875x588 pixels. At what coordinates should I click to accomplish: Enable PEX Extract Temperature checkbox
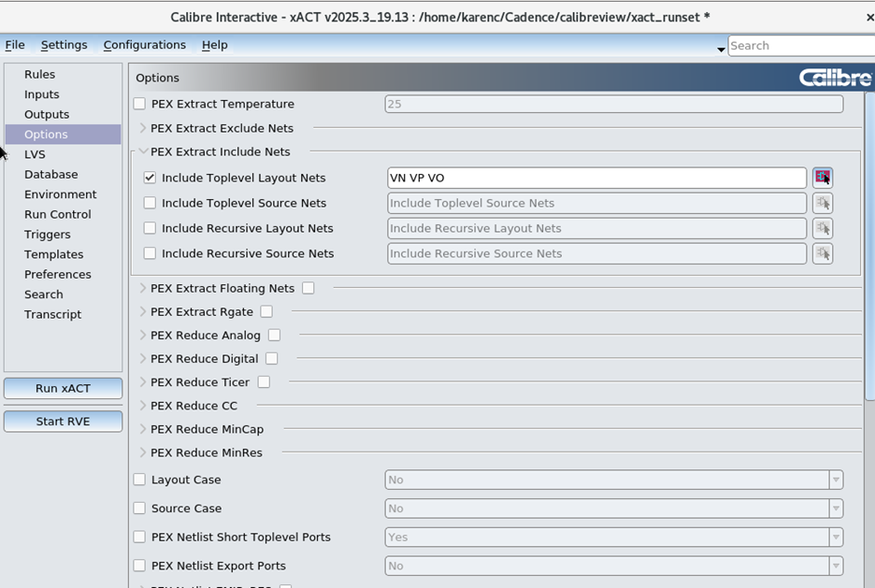[140, 104]
